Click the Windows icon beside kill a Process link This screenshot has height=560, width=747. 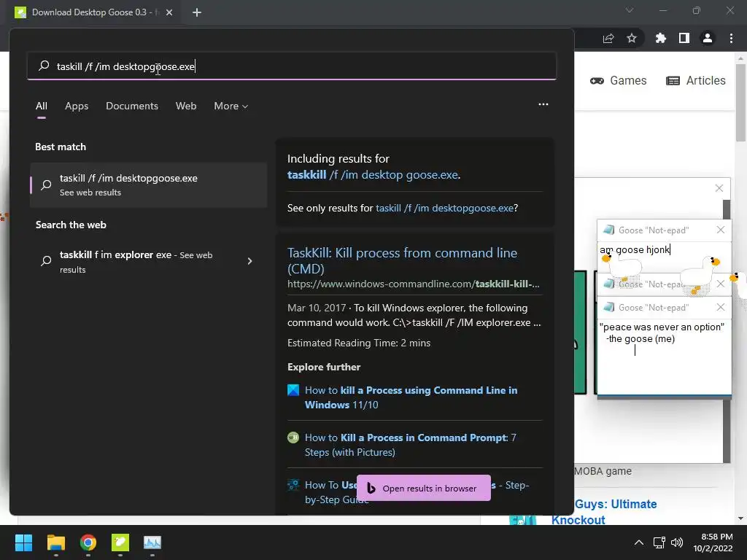point(293,390)
